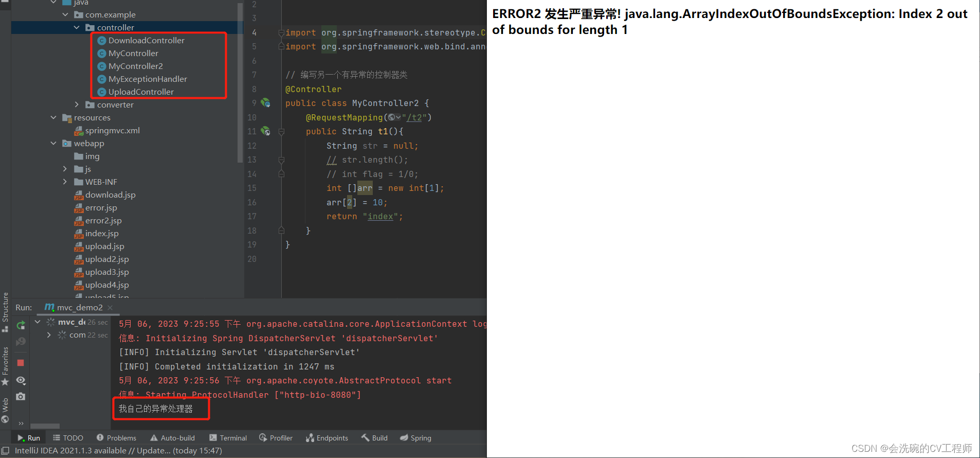Viewport: 980px width, 458px height.
Task: Click the arr[2] = 10 statement
Action: (357, 202)
